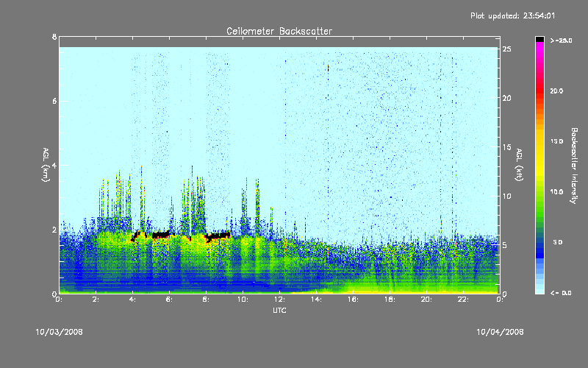The width and height of the screenshot is (588, 368).
Task: Click the start date label 10/03/2008
Action: (x=60, y=332)
